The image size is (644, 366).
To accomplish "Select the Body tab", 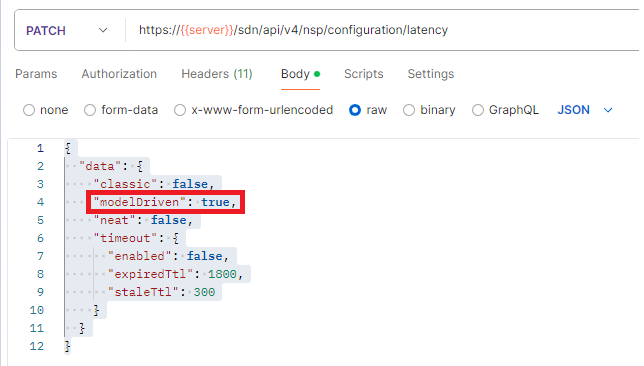I will 300,74.
